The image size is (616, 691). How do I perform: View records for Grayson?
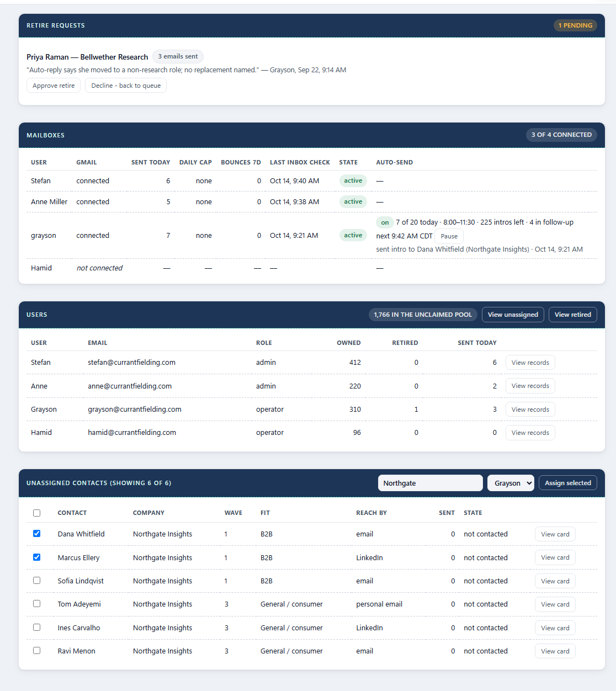coord(530,410)
